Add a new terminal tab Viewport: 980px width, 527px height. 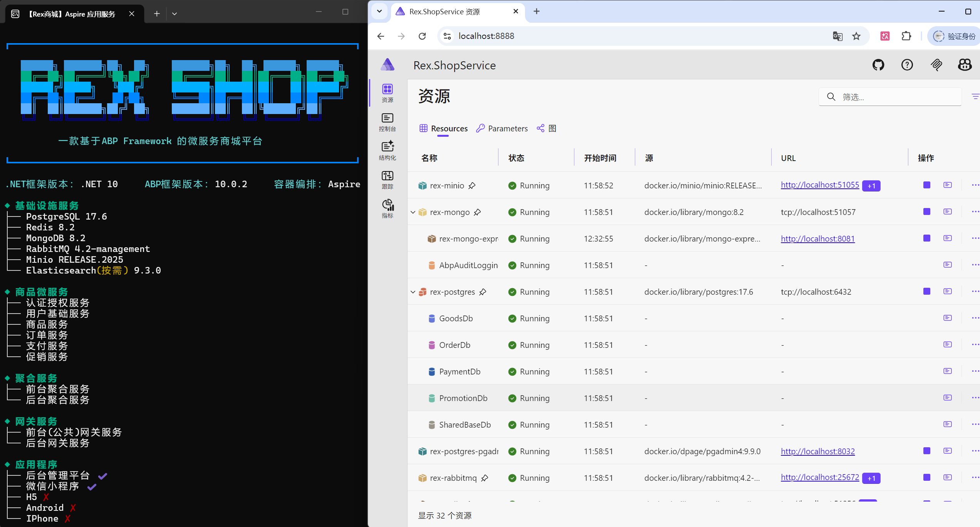tap(157, 14)
